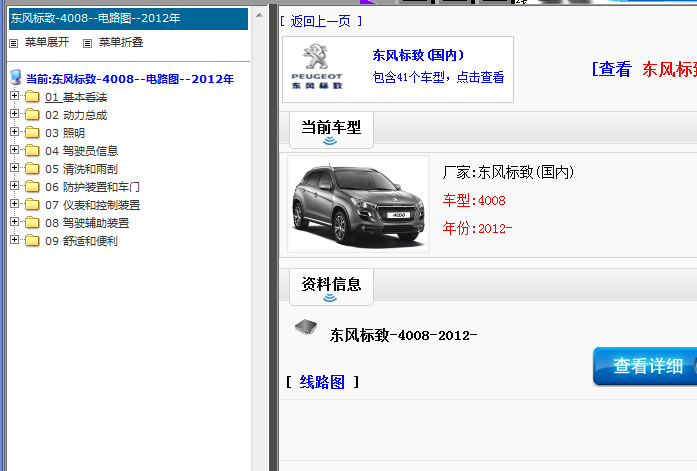Select tree item 05 清洗和雨刮
697x471 pixels.
pyautogui.click(x=81, y=169)
